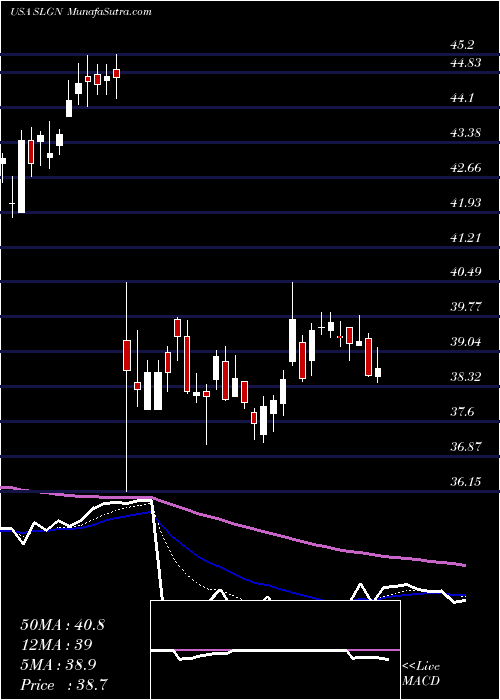500x700 pixels.
Task: Select the 36.87 price axis label
Action: 466,446
